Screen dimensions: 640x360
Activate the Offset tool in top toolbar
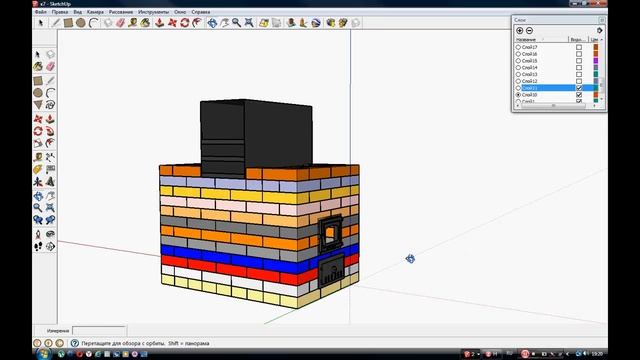[x=197, y=23]
